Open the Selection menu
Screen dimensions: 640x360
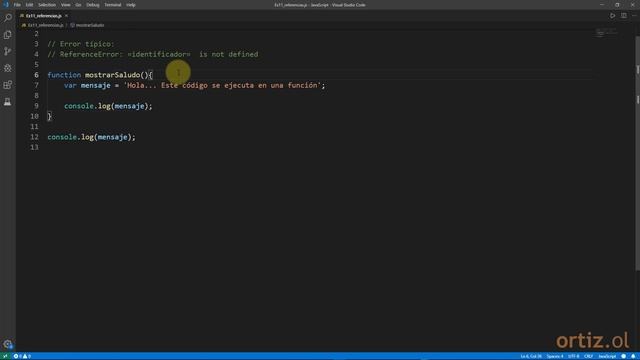click(x=47, y=5)
